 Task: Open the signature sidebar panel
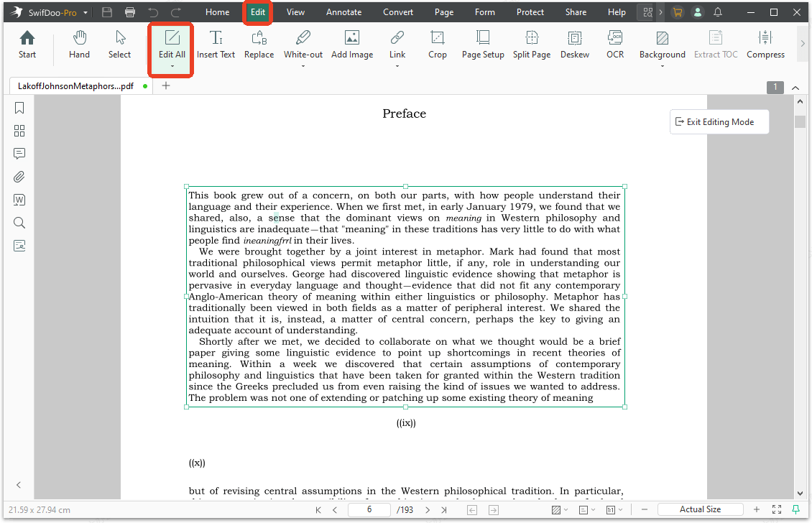coord(19,246)
